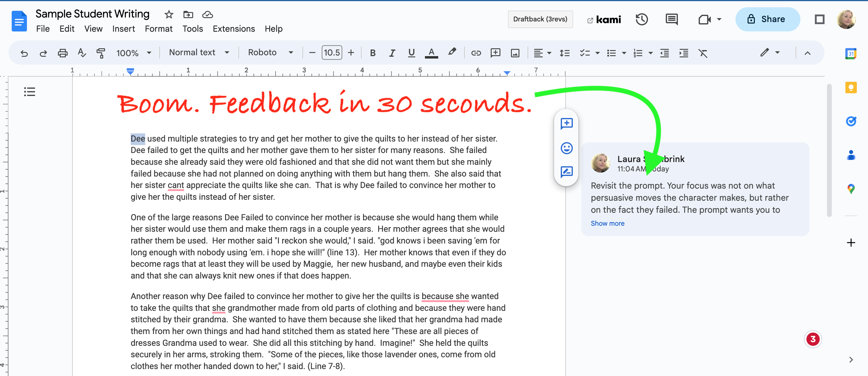868x376 pixels.
Task: Click the insert link icon
Action: tap(476, 53)
